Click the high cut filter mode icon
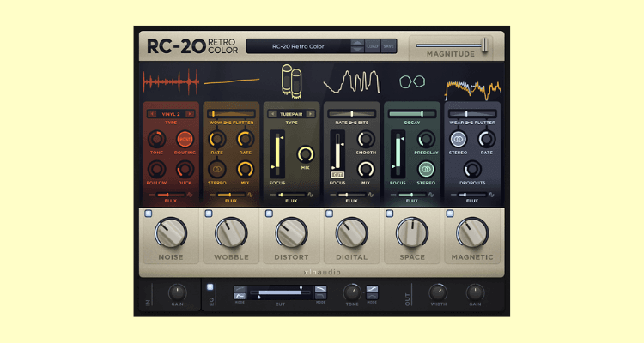644x343 pixels. click(320, 292)
